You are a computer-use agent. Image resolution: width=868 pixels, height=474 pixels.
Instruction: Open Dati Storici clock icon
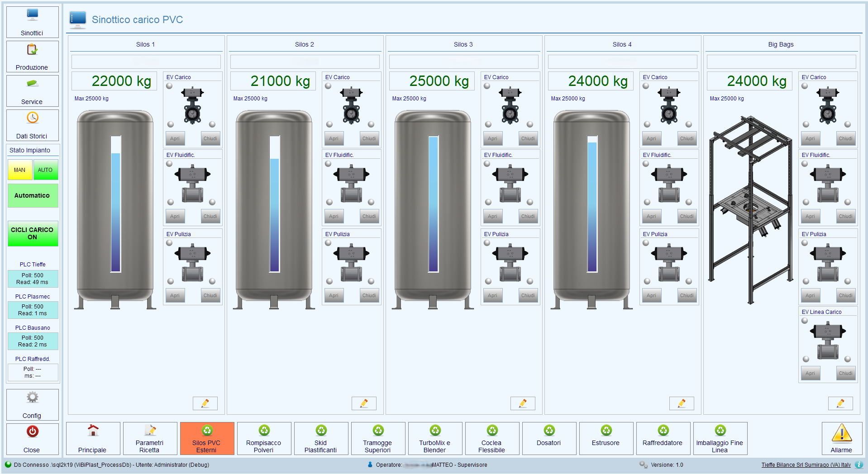pyautogui.click(x=32, y=118)
